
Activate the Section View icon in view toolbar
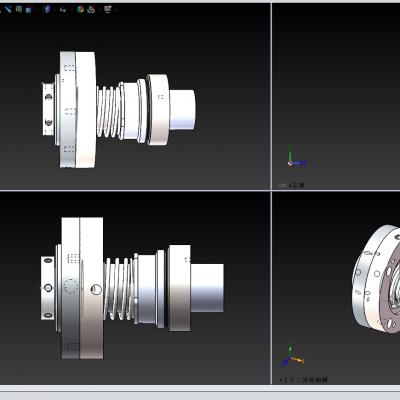(19, 9)
